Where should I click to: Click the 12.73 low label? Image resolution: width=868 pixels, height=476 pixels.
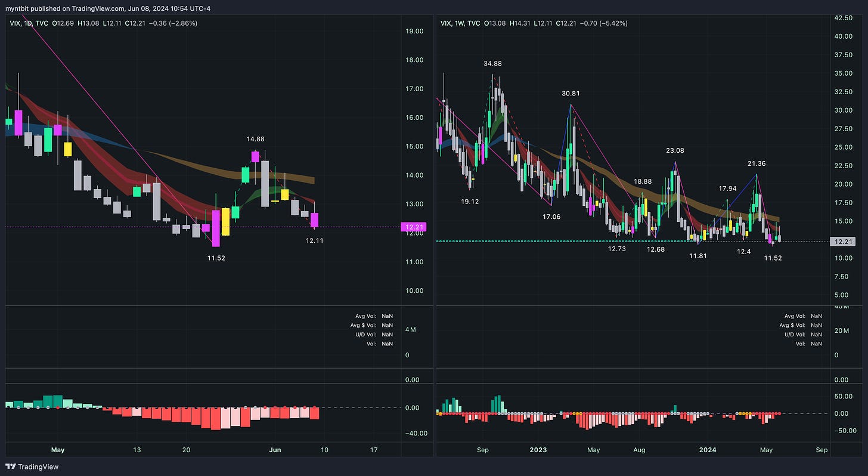tap(617, 249)
